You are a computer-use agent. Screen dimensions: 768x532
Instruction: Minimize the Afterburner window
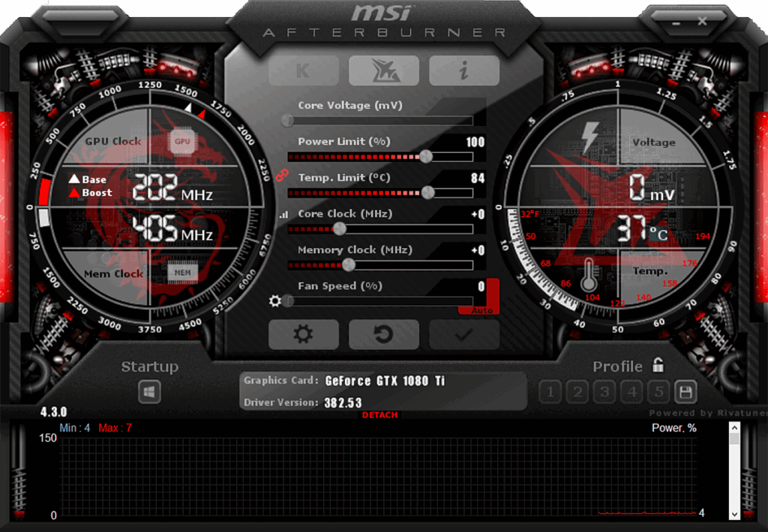(x=676, y=23)
